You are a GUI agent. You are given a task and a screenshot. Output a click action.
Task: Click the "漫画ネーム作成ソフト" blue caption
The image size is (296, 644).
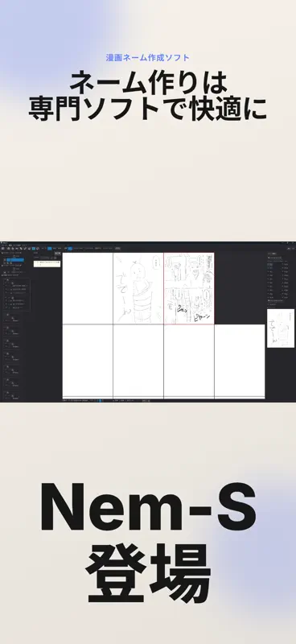148,57
